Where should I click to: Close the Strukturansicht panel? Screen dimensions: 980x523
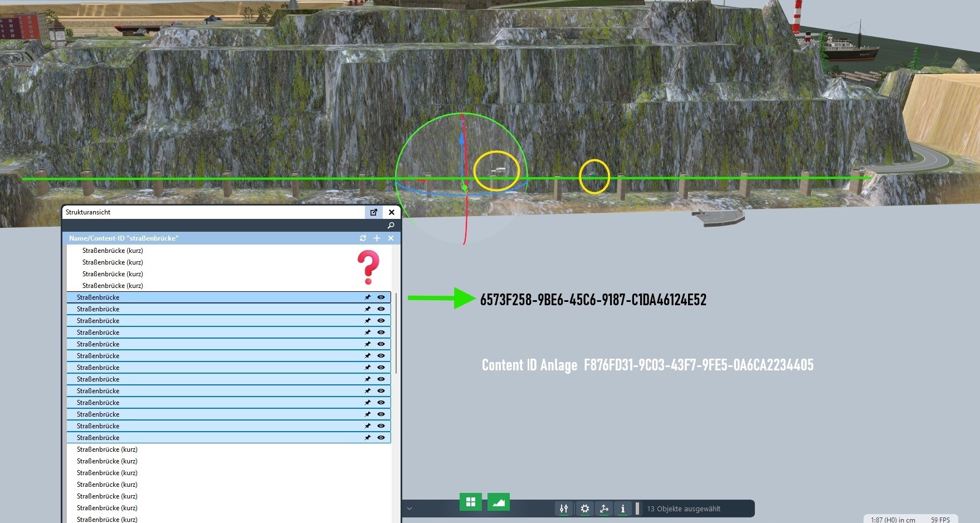tap(392, 212)
